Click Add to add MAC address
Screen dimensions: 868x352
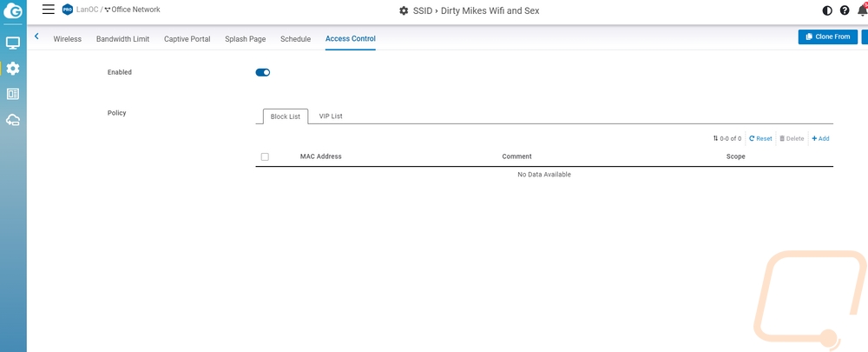point(820,138)
